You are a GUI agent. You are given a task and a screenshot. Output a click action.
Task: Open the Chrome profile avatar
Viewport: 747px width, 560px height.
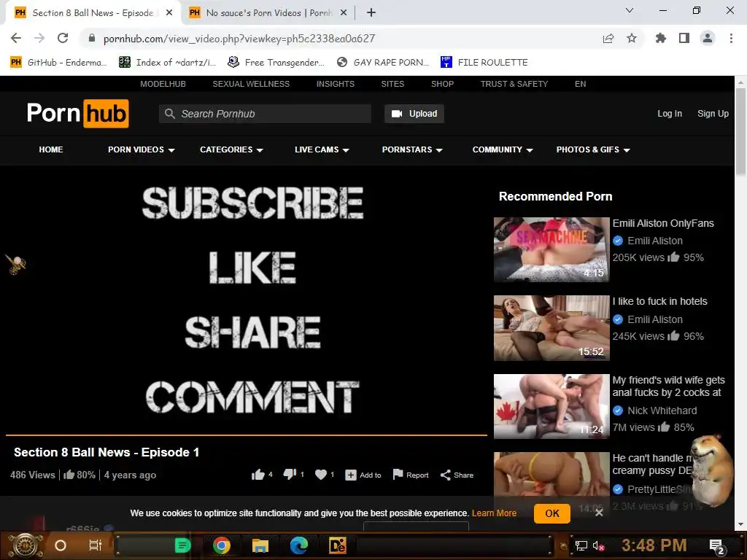click(708, 38)
